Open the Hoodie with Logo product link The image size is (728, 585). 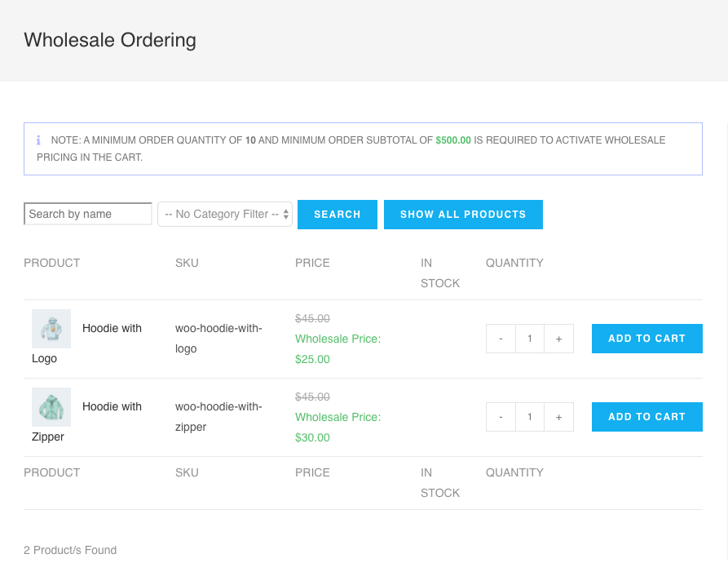pos(112,329)
